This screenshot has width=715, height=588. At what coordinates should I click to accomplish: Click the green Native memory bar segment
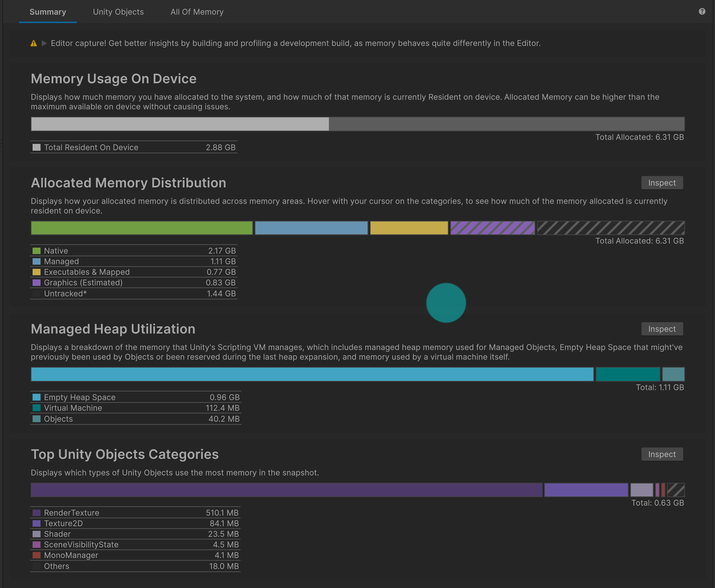(x=142, y=228)
